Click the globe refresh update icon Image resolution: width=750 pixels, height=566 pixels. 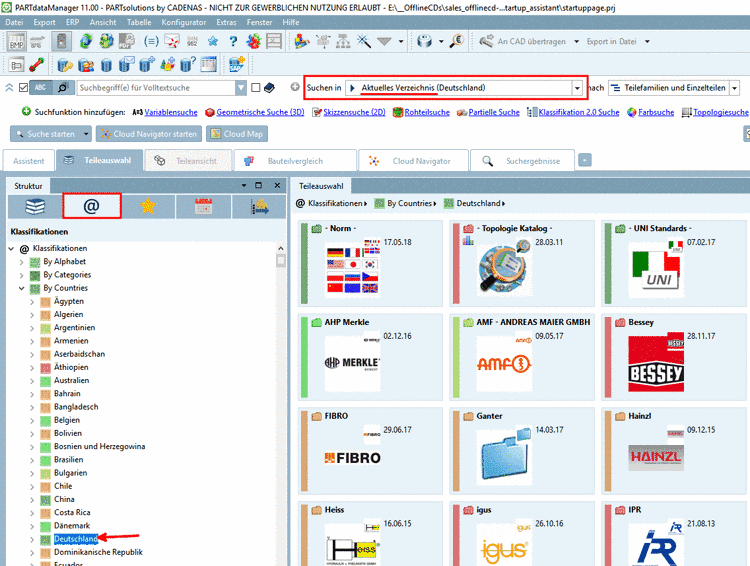86,42
